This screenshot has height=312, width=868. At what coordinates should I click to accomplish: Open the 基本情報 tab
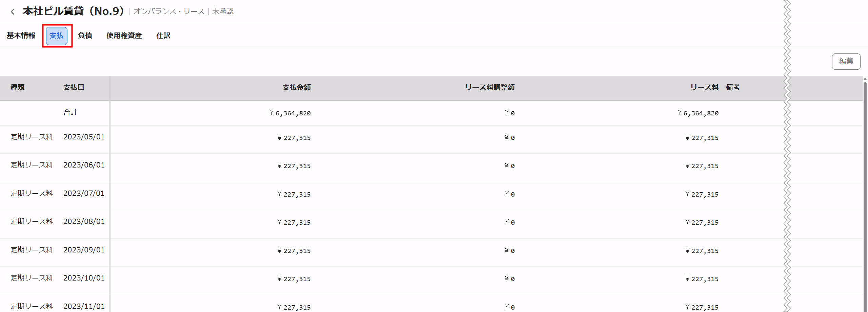(21, 36)
